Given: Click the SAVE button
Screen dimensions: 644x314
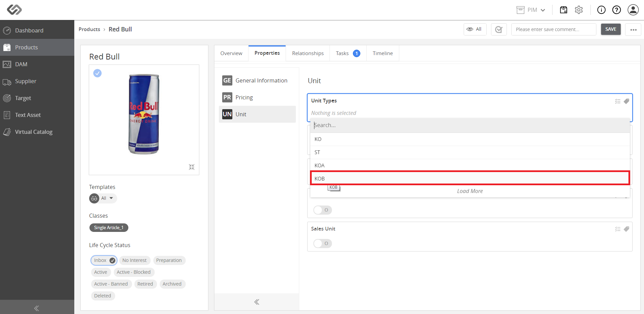Looking at the screenshot, I should point(611,29).
